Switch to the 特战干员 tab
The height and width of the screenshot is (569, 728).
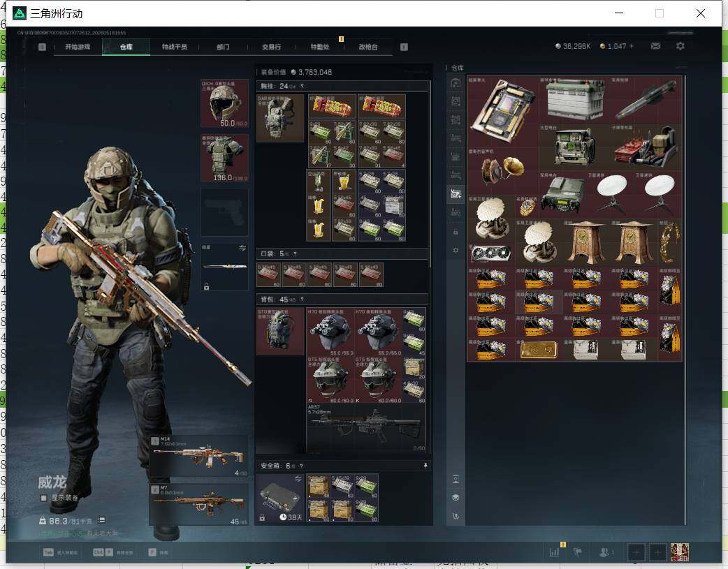175,47
